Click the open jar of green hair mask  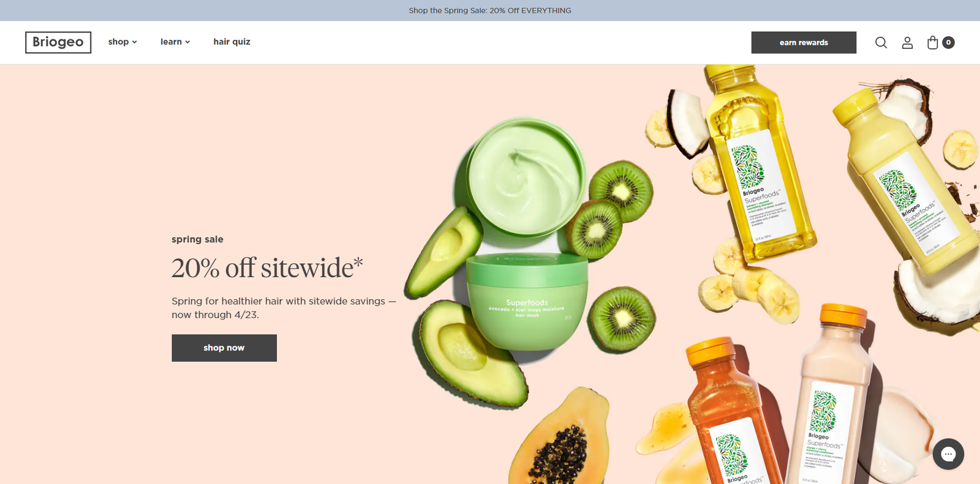pyautogui.click(x=524, y=176)
